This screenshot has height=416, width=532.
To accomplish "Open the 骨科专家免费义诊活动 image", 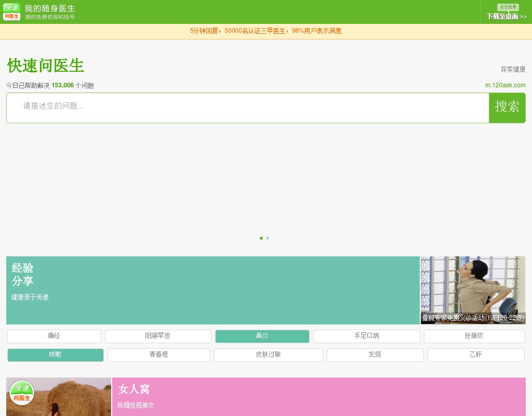I will click(473, 290).
